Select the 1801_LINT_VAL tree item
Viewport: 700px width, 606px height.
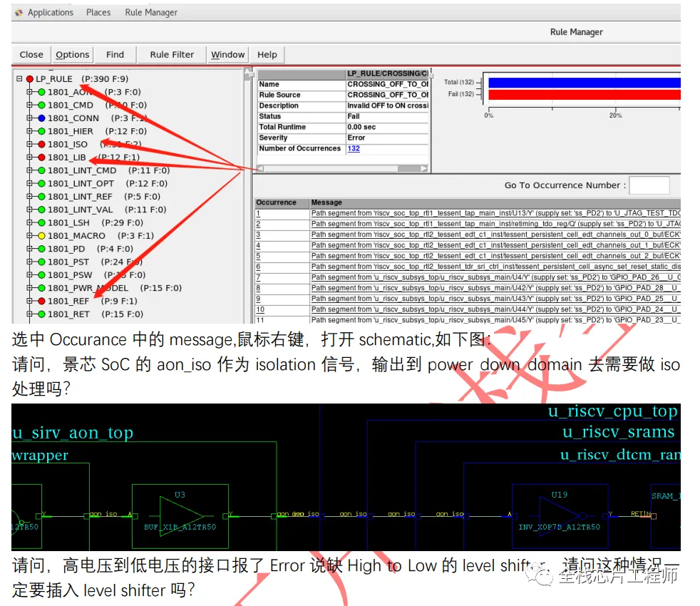pos(81,210)
